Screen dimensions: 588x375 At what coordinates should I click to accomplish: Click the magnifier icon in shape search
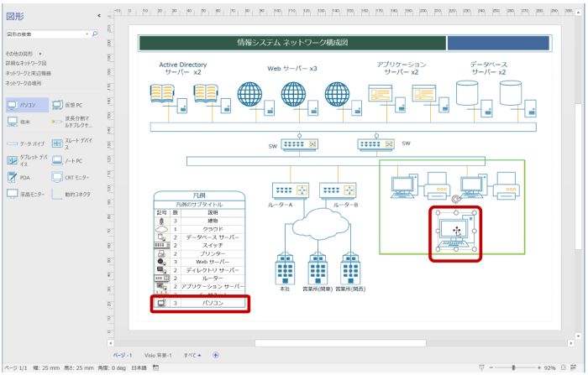tap(95, 34)
